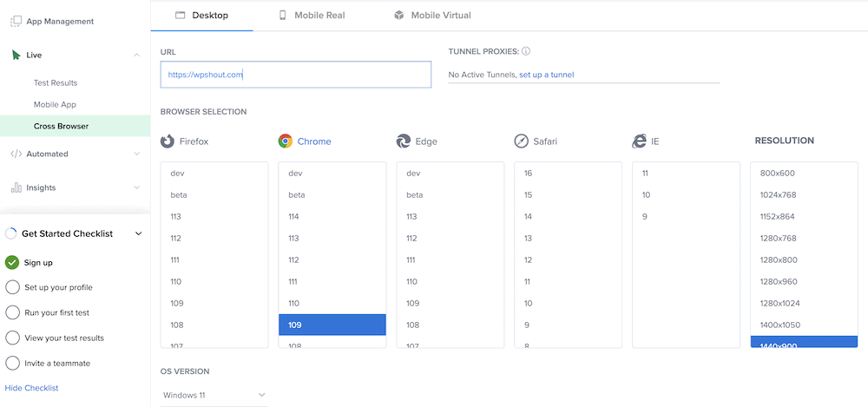Click the set up a tunnel link
868x407 pixels.
546,75
